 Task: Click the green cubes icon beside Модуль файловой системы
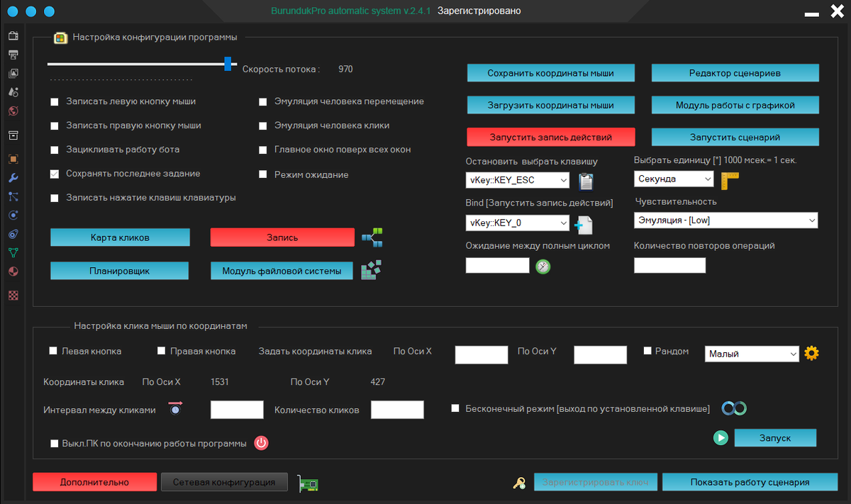(x=372, y=270)
